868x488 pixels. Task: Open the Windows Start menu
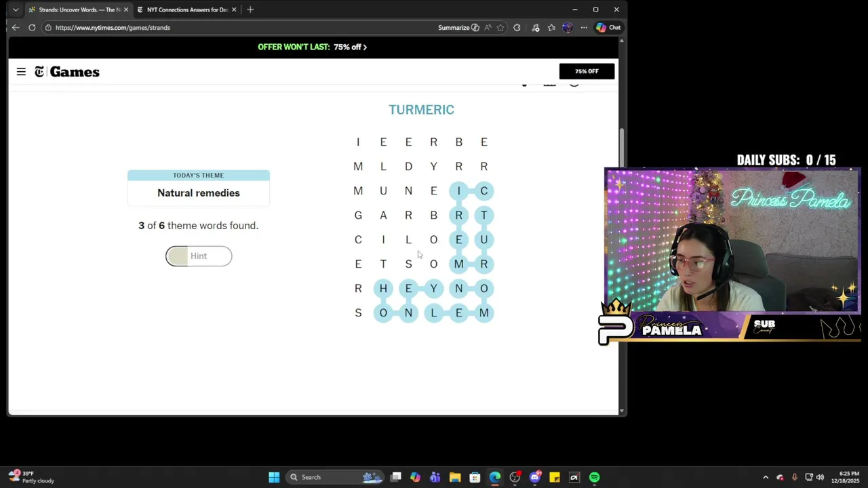[274, 477]
